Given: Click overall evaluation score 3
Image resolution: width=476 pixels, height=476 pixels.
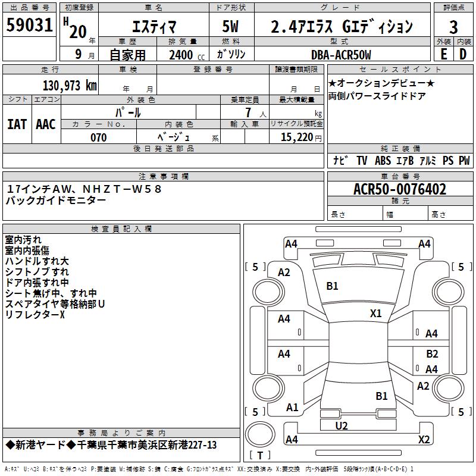Looking at the screenshot, I should click(453, 27).
